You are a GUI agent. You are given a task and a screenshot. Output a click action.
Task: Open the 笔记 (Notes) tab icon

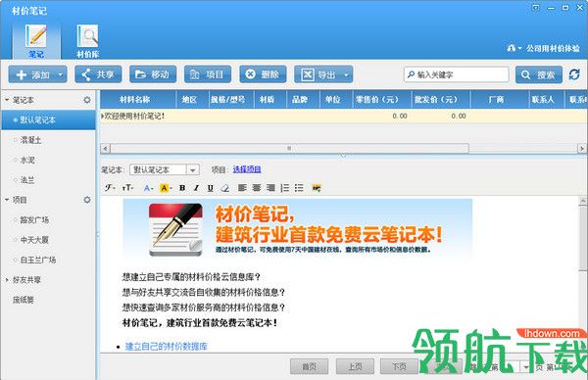(36, 41)
